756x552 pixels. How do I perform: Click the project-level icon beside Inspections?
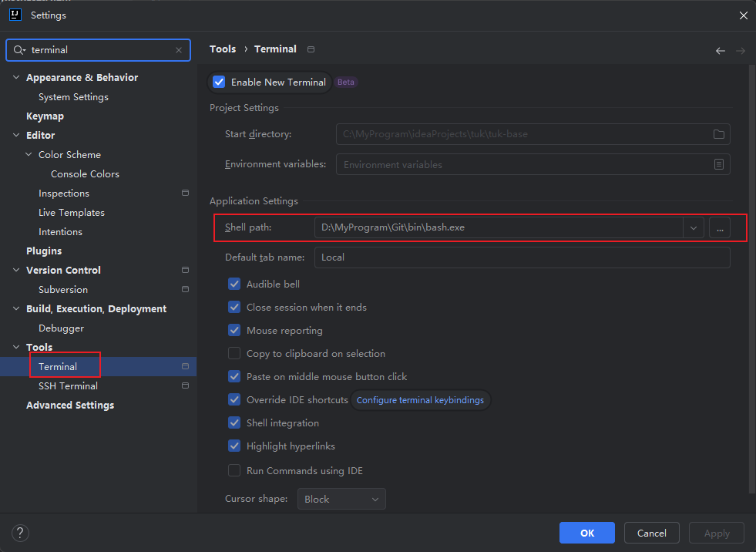185,194
